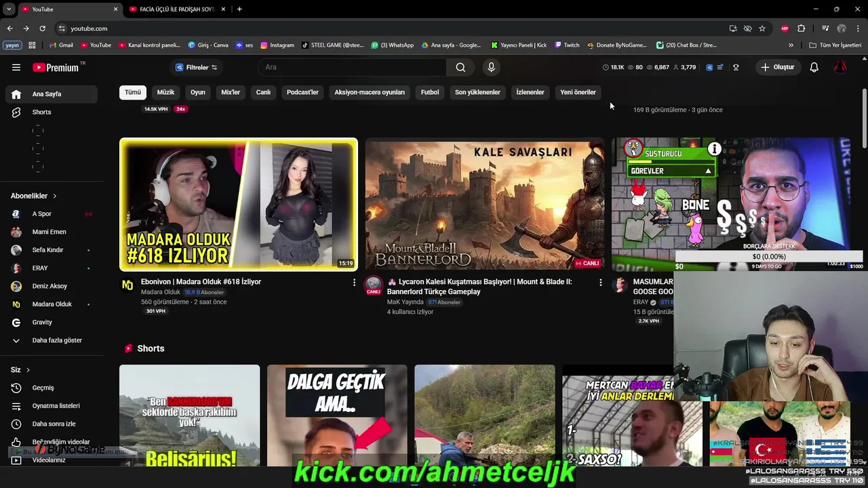
Task: Switch to the FACİA ÜÇLÜ İLE PADİŞAH tab
Action: coord(176,9)
